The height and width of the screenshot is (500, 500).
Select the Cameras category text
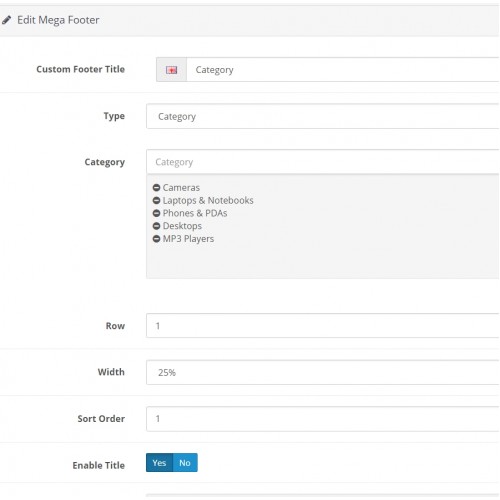pyautogui.click(x=181, y=188)
